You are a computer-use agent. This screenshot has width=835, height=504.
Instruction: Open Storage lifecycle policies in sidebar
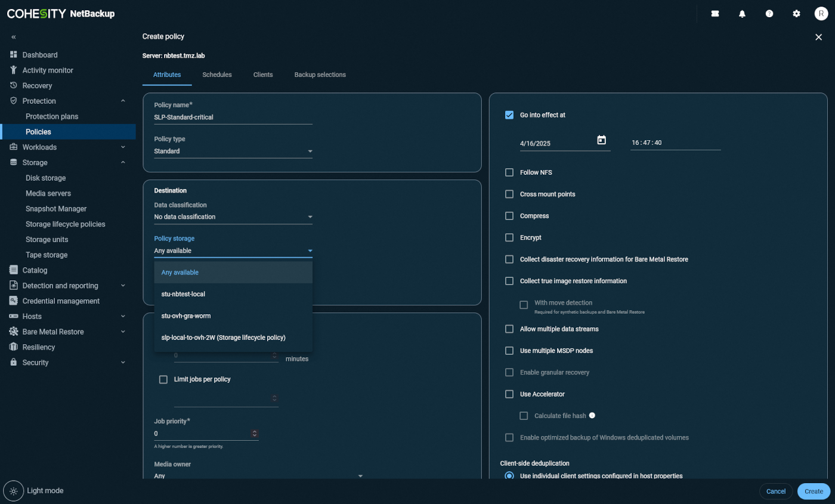click(x=65, y=224)
